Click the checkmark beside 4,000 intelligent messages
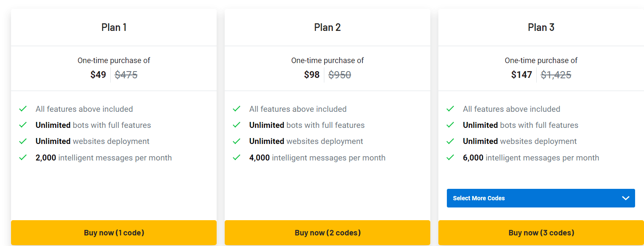 [237, 158]
